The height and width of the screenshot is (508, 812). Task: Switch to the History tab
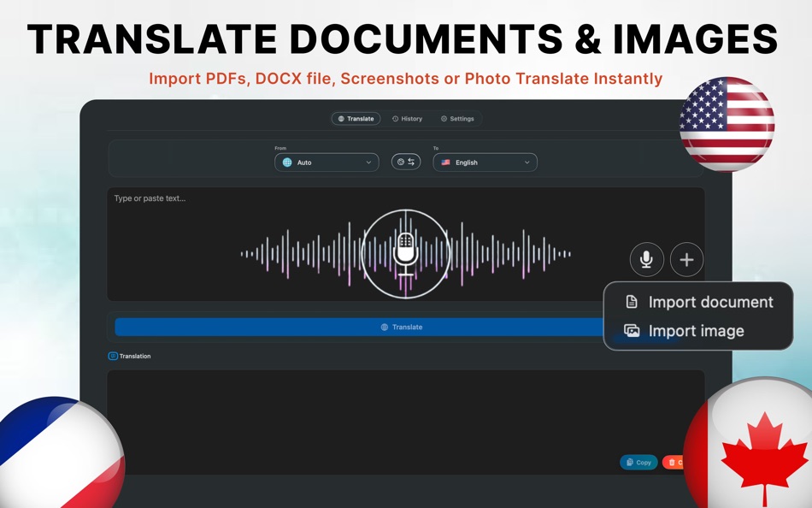[x=407, y=118]
